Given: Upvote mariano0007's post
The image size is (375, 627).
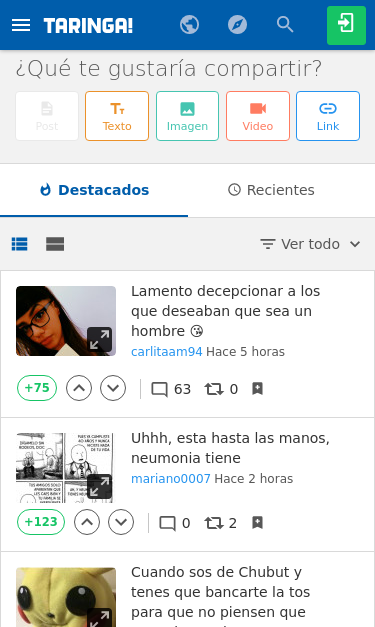Looking at the screenshot, I should [87, 522].
